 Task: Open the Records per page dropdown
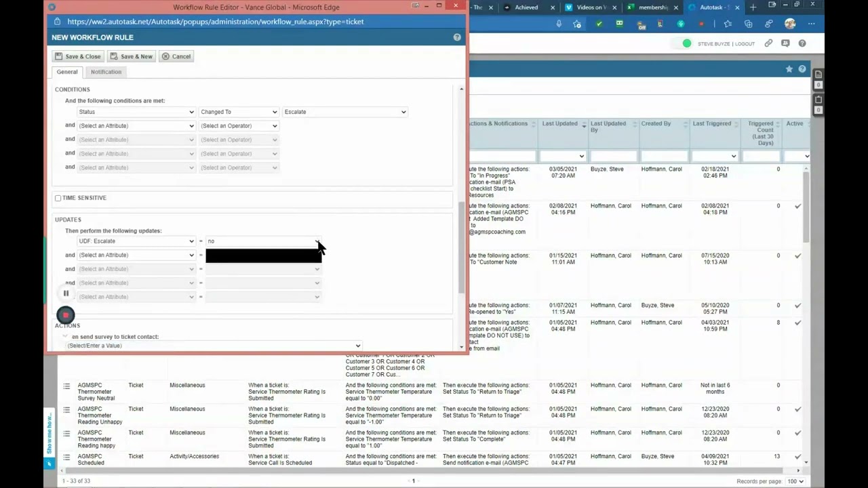[x=795, y=481]
